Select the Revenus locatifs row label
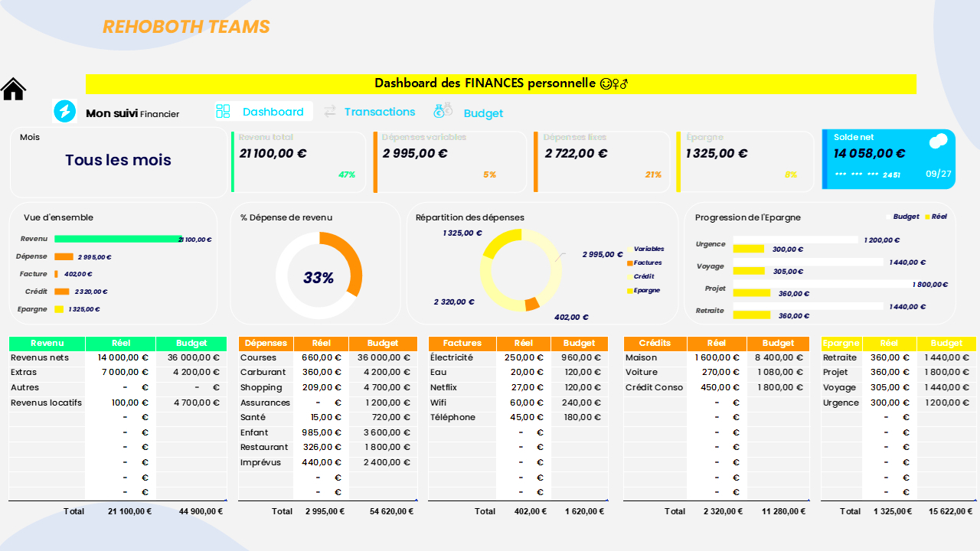Screen dimensions: 980x551 pyautogui.click(x=46, y=403)
